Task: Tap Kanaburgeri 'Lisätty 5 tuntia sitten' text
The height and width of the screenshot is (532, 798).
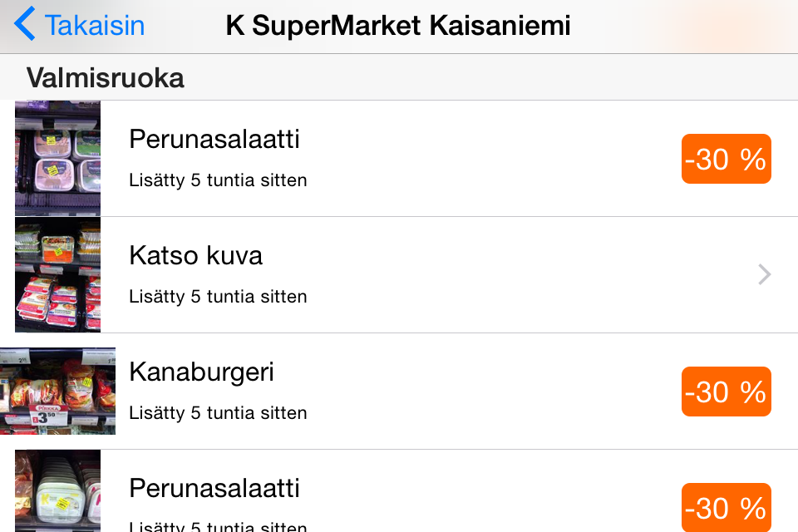Action: tap(218, 413)
